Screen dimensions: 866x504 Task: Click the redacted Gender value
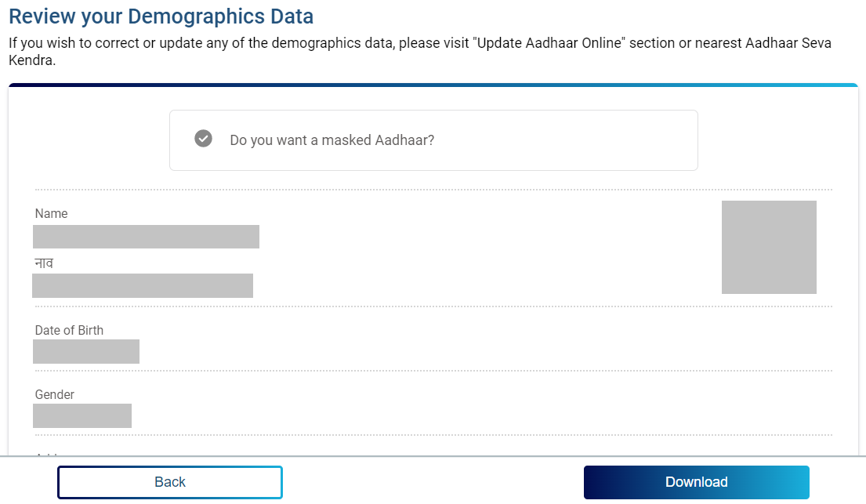pos(82,415)
